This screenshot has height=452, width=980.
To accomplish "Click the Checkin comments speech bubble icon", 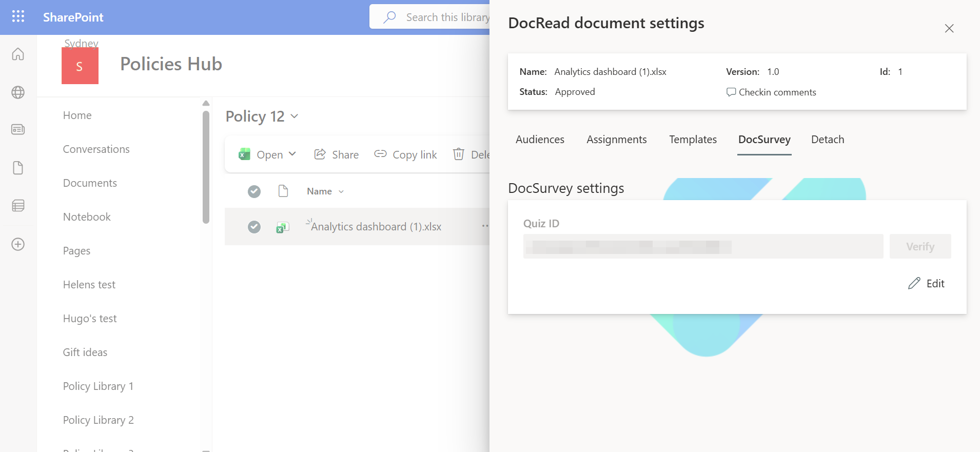I will [731, 92].
